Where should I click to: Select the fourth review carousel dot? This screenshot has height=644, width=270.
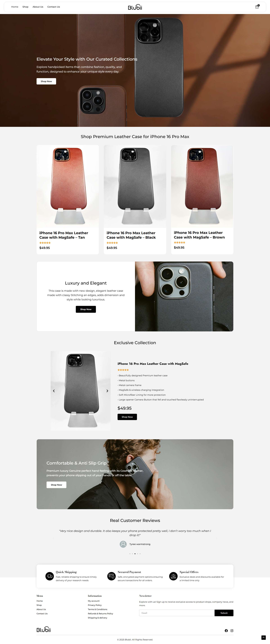click(x=138, y=554)
